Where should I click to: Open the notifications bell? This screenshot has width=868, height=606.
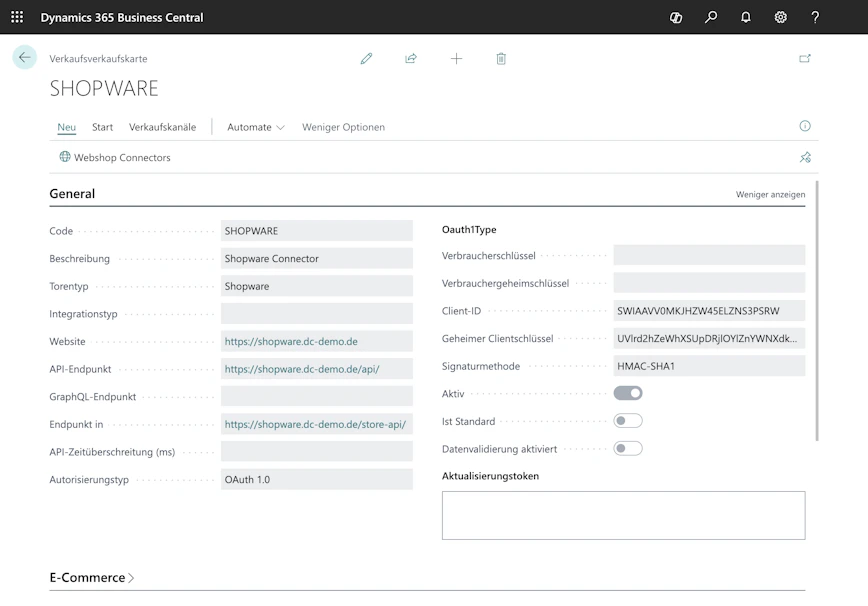coord(746,17)
